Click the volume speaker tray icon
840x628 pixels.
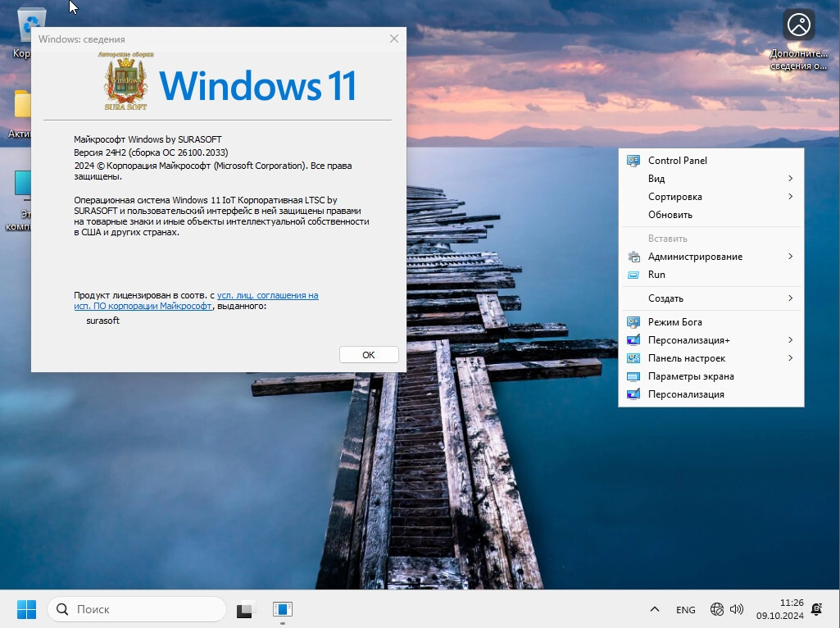(x=737, y=609)
